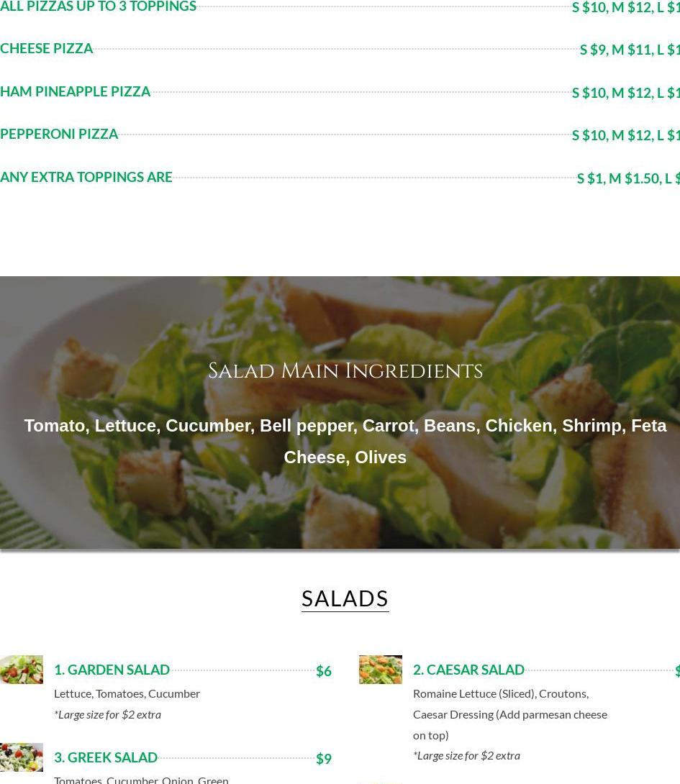Click the Pepperoni Pizza title
Screen dimensions: 680x784
(59, 134)
